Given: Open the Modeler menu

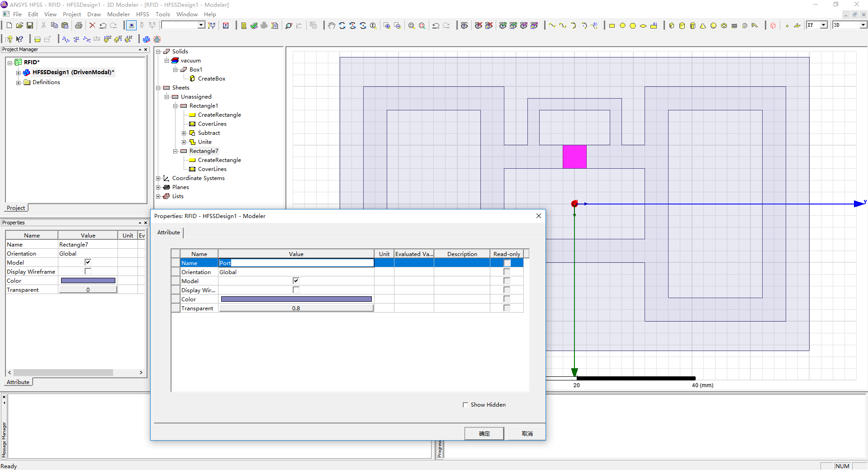Looking at the screenshot, I should 118,14.
